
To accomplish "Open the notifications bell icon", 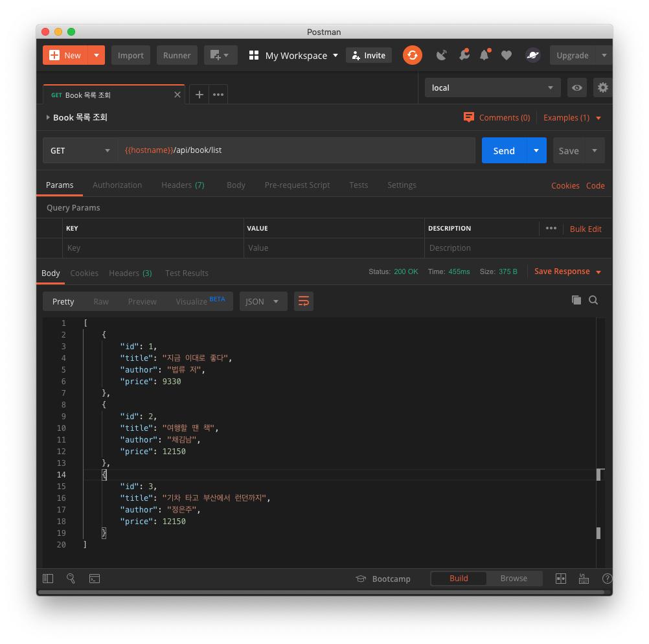I will pyautogui.click(x=484, y=55).
